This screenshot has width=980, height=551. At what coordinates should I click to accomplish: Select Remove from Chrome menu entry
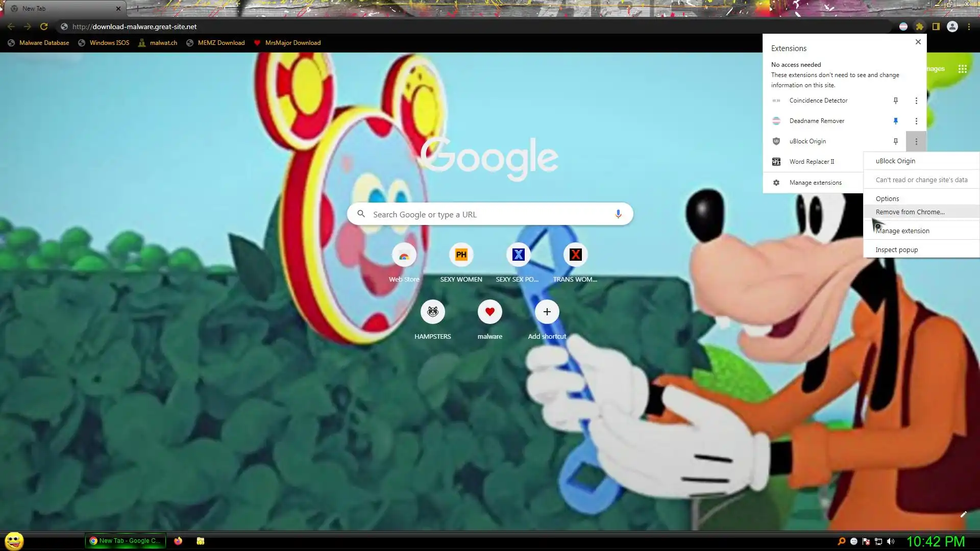[x=910, y=212]
